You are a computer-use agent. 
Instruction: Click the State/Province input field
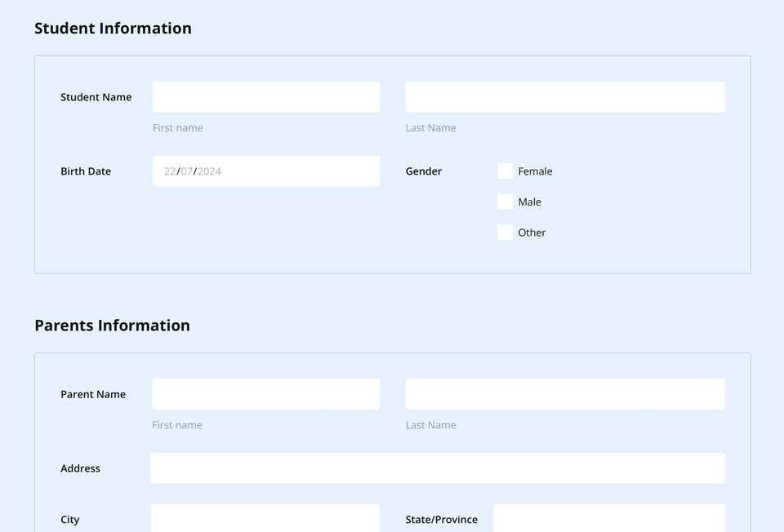point(608,518)
